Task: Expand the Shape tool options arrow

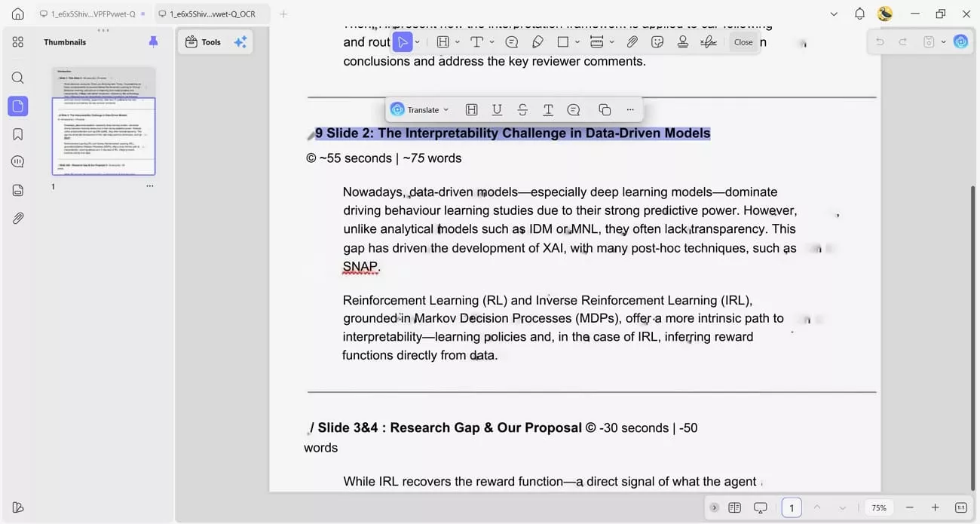Action: [x=577, y=41]
